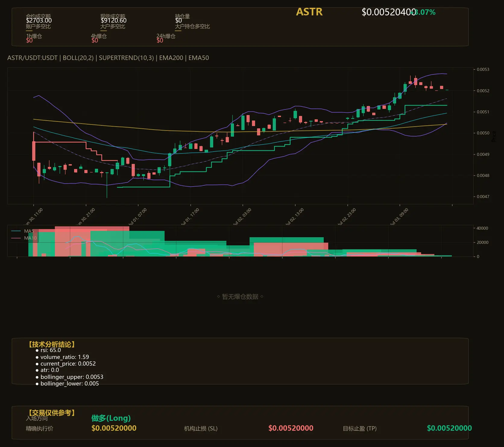This screenshot has height=447, width=504.
Task: Click the 0.0047 price axis label
Action: click(x=483, y=197)
